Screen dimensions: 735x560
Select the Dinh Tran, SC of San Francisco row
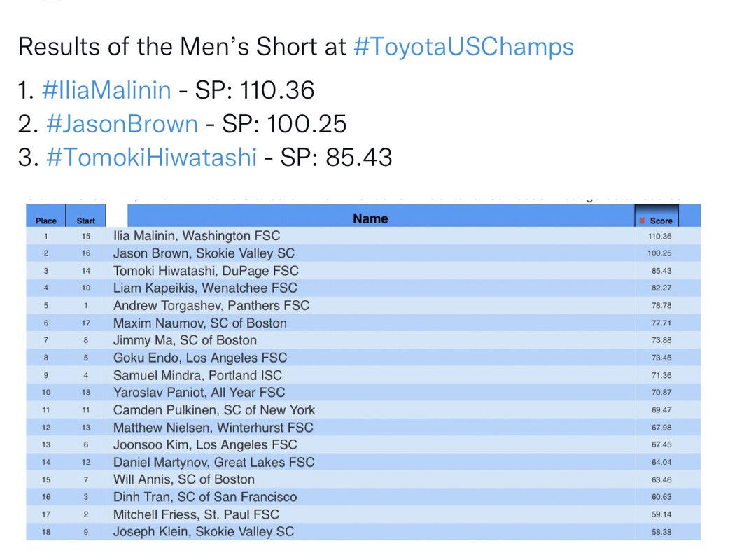[x=363, y=497]
